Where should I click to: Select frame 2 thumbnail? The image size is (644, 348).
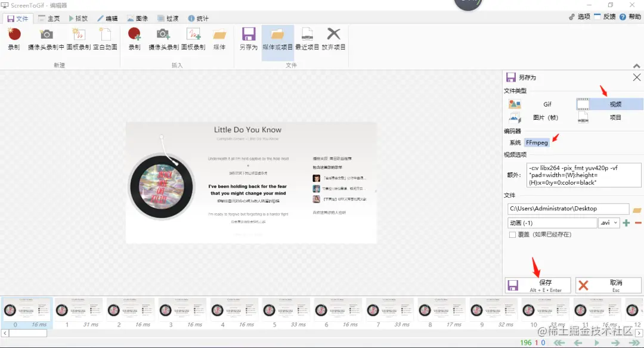point(130,313)
